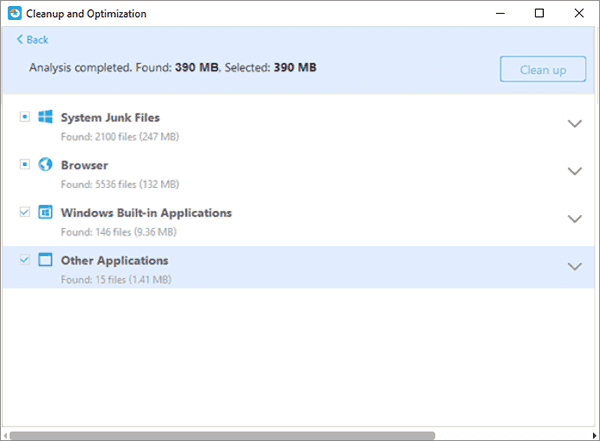Screen dimensions: 600x441
Task: Expand the Other Applications chevron
Action: 574,267
